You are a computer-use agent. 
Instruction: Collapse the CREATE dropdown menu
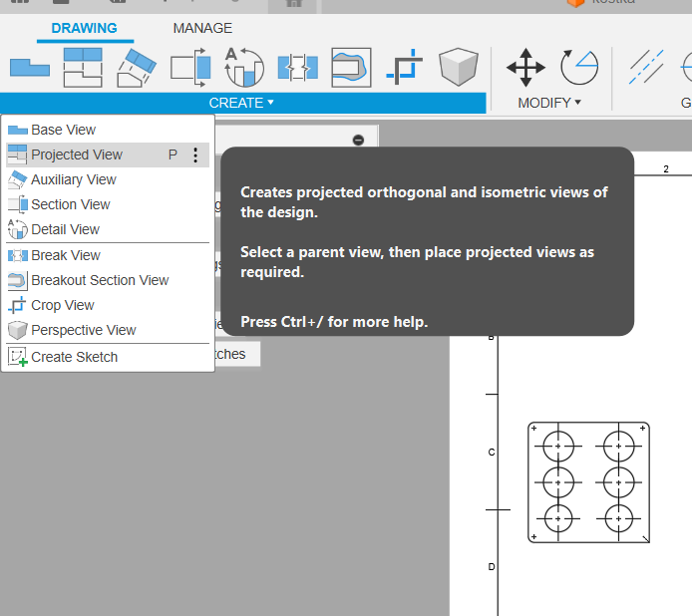coord(241,103)
